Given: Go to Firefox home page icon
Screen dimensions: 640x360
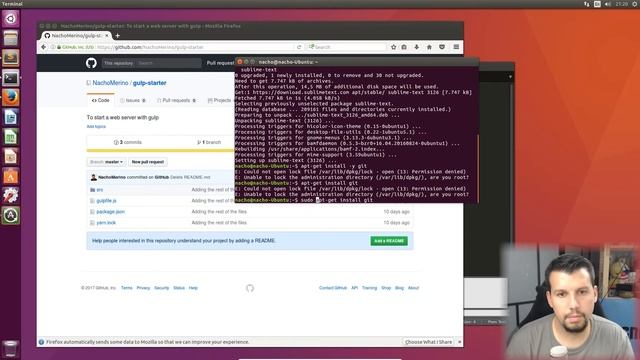Looking at the screenshot, I should coord(429,47).
